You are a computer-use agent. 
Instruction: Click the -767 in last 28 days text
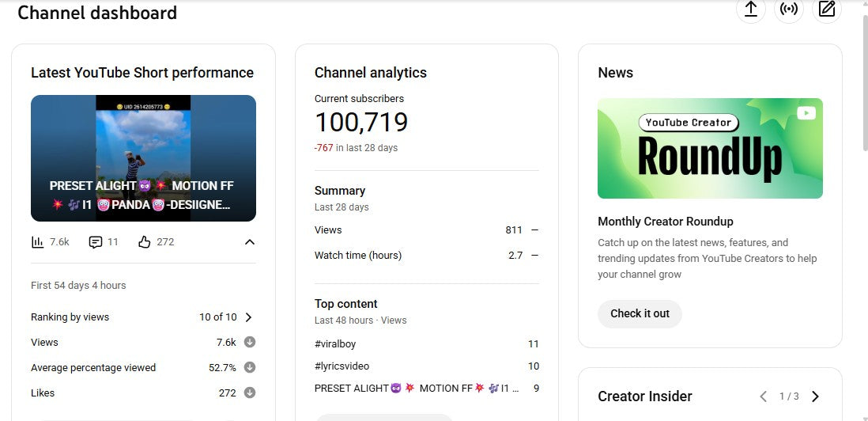click(356, 148)
